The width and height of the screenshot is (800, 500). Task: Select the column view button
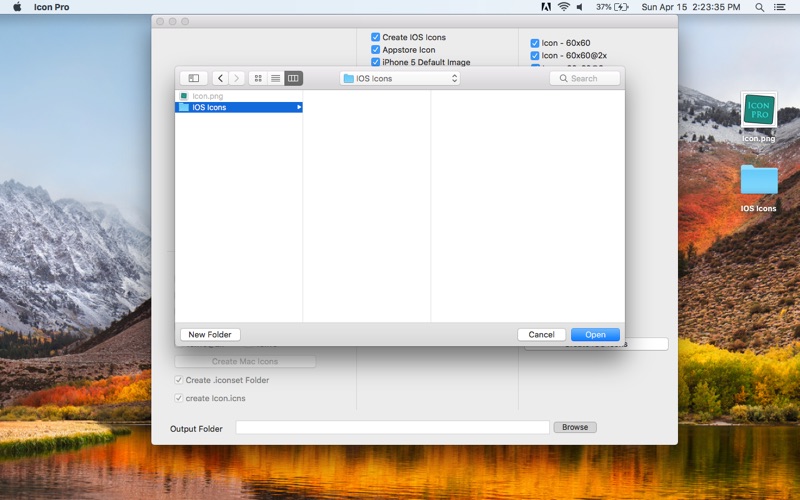coord(293,78)
